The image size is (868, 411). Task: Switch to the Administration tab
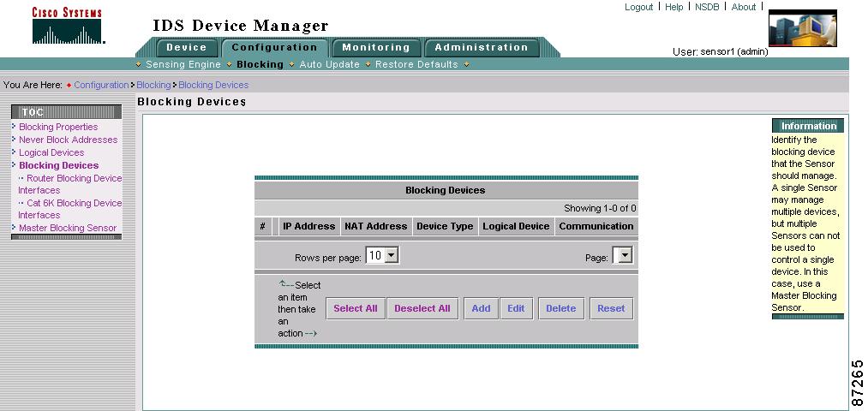click(482, 48)
